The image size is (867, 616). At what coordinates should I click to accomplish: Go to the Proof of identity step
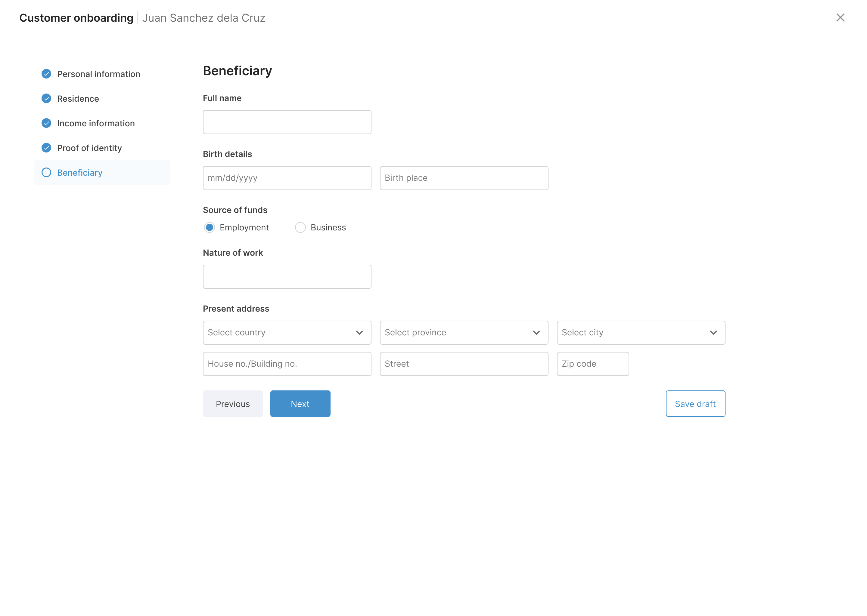tap(90, 148)
